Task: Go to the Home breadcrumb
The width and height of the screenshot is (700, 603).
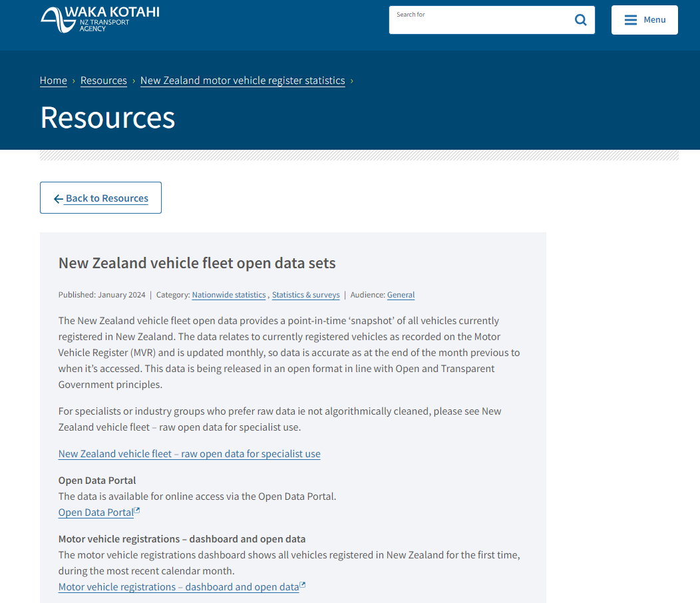Action: pos(53,81)
